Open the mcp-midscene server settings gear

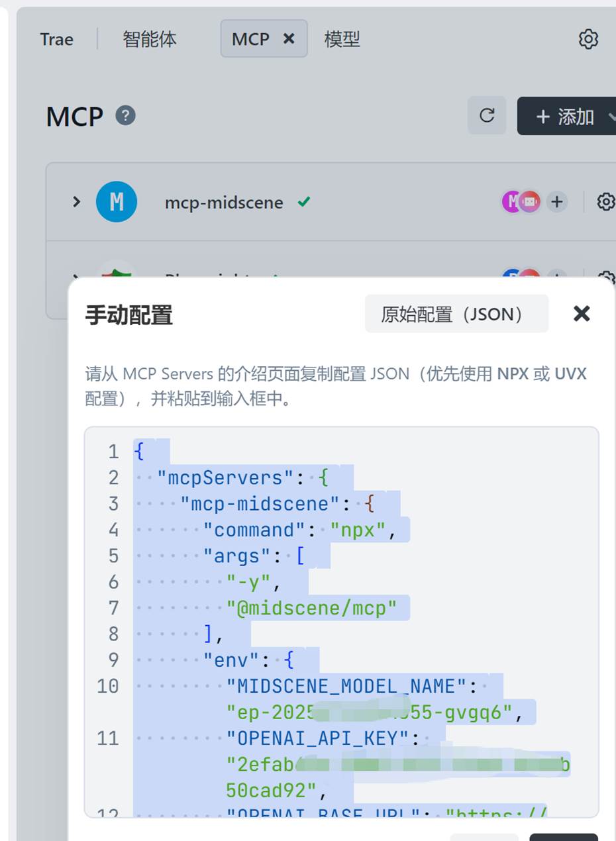(604, 203)
